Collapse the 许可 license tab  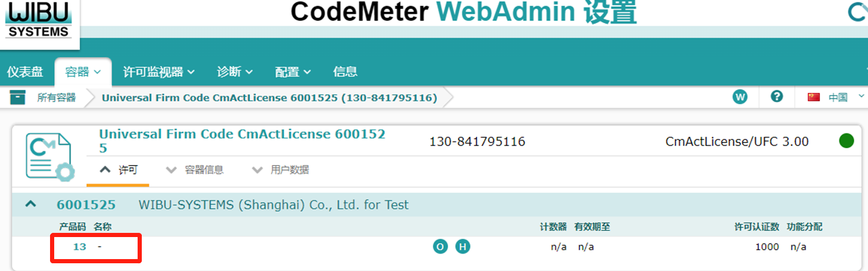tap(118, 170)
